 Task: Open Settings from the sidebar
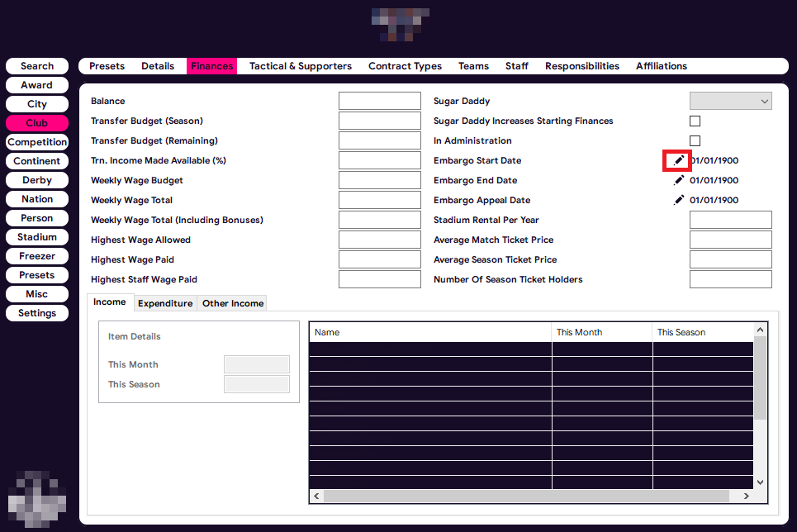[37, 313]
